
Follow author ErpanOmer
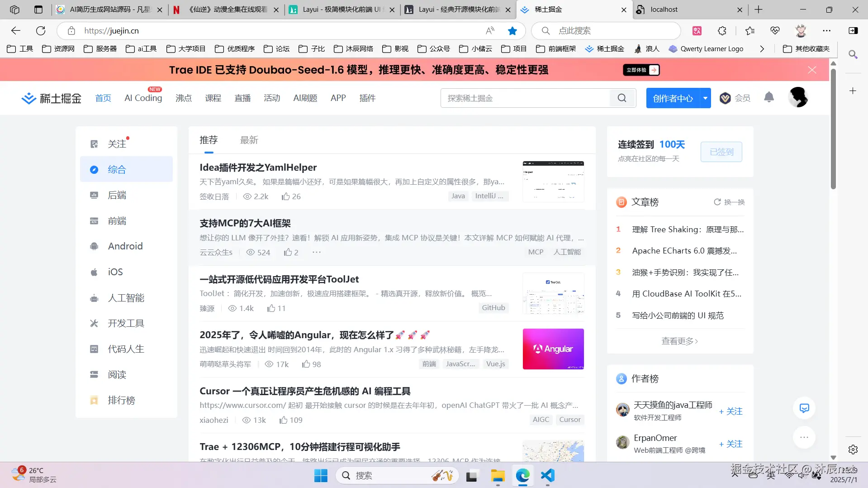(730, 444)
